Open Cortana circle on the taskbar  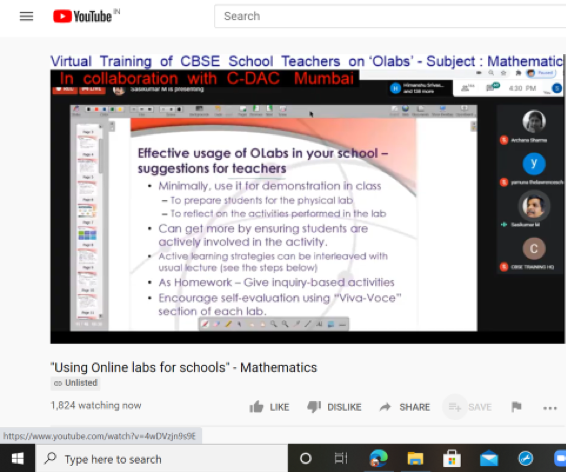click(305, 459)
